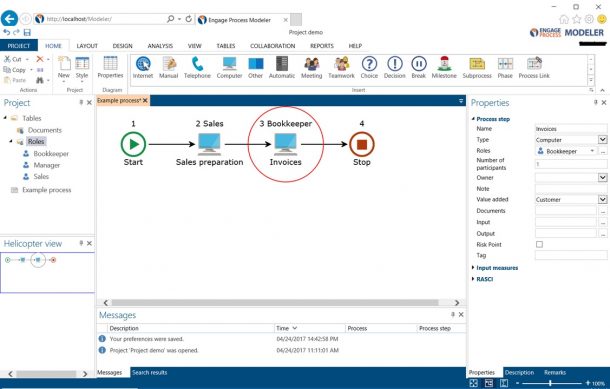The image size is (610, 389).
Task: Click the Input browse button
Action: (603, 222)
